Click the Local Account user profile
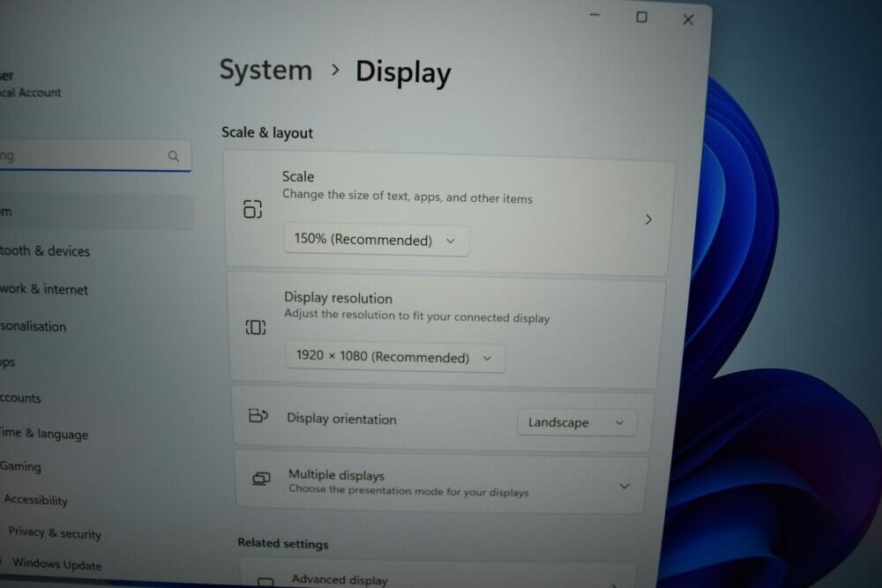 [30, 85]
